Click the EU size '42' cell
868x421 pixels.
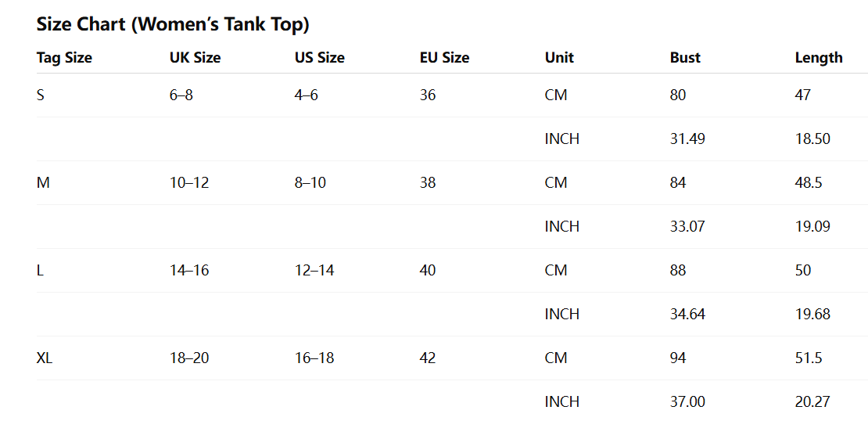428,358
